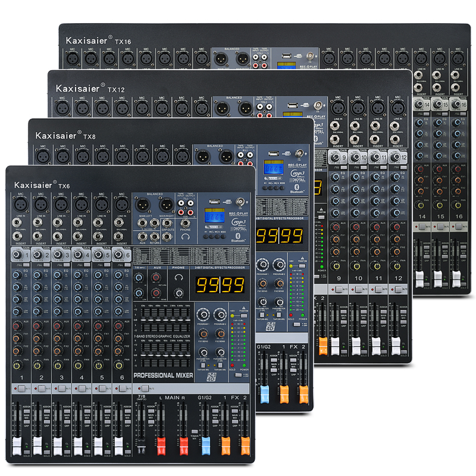Click the TX8 mixer blue G1/G2 fader
476x476 pixels.
(x=265, y=394)
